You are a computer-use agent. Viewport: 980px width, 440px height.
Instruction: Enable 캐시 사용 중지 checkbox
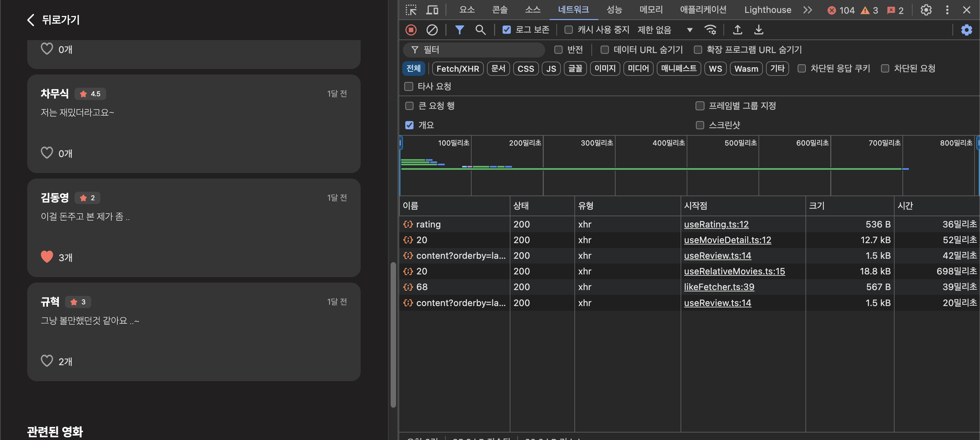coord(568,30)
